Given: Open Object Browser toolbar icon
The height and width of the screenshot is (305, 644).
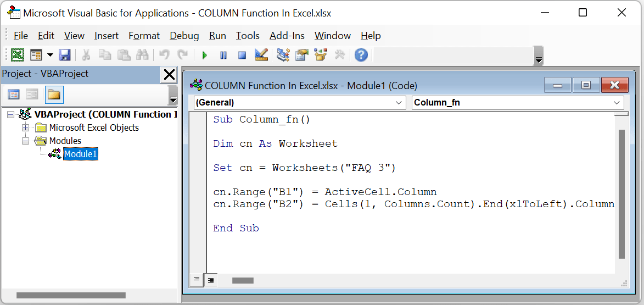Looking at the screenshot, I should [x=321, y=54].
